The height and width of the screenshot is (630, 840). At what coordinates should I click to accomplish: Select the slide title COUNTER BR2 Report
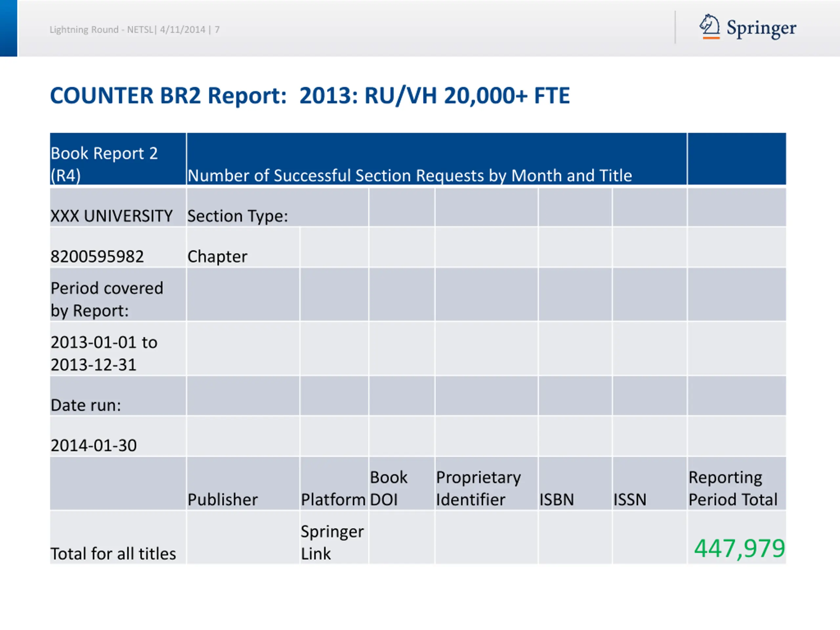coord(309,95)
